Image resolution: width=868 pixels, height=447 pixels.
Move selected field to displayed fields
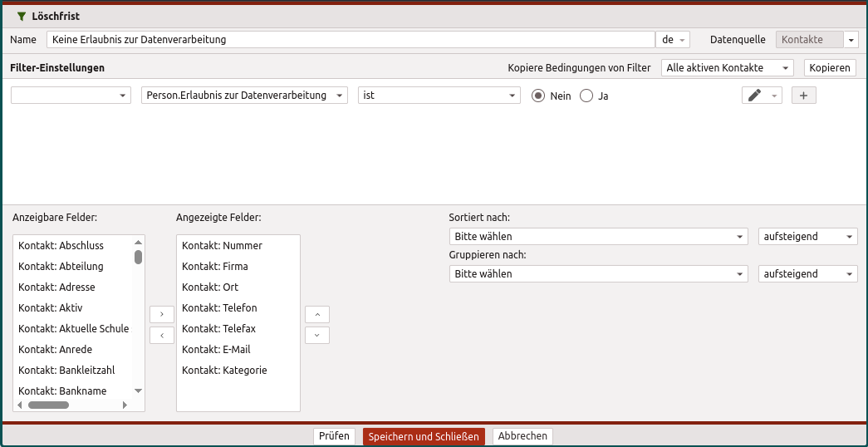click(161, 314)
